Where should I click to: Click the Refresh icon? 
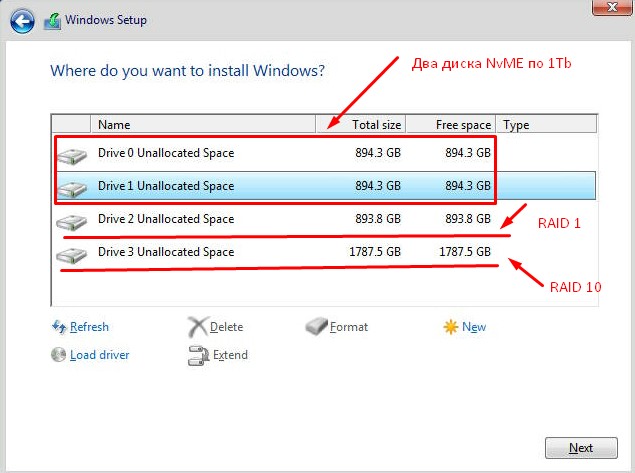point(58,327)
